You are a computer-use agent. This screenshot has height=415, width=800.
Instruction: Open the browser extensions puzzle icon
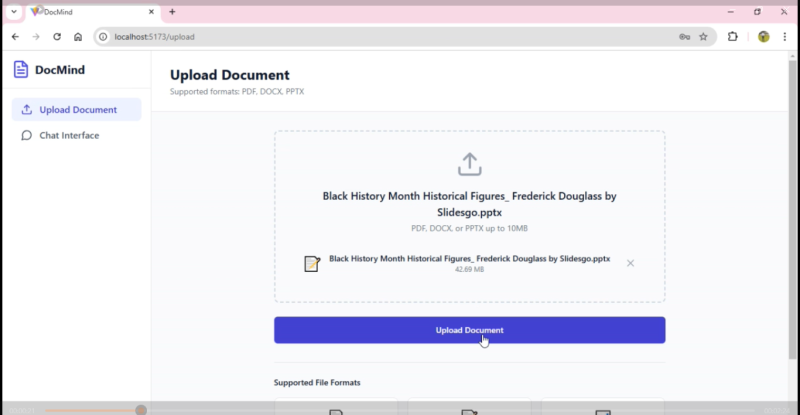pos(733,37)
